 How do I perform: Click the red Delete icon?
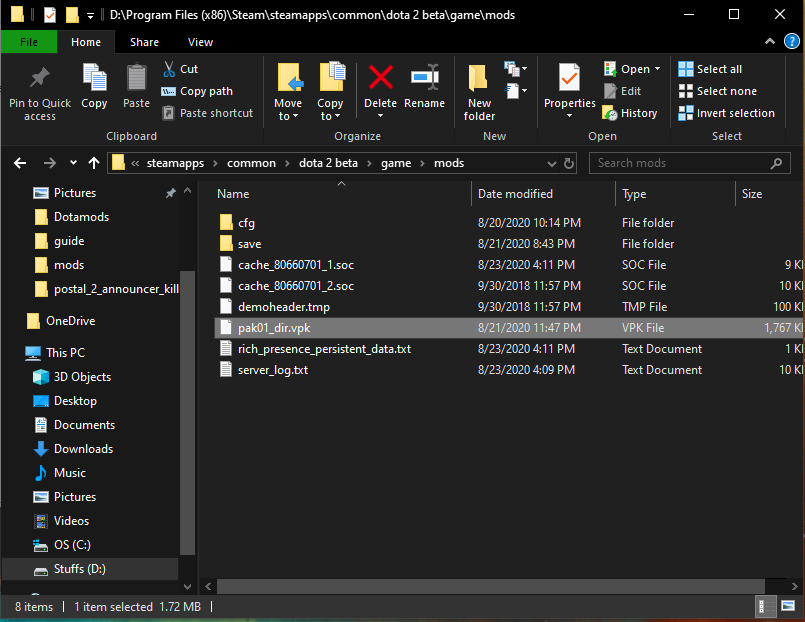coord(380,77)
